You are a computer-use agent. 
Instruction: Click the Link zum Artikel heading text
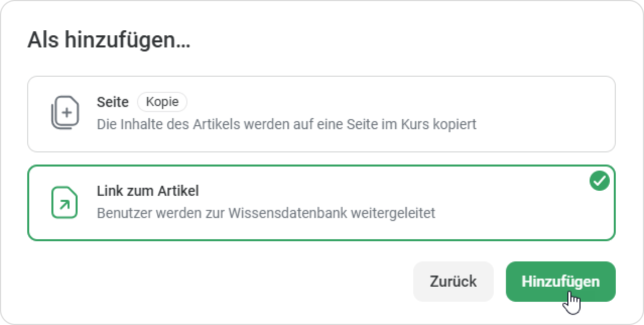pos(148,191)
